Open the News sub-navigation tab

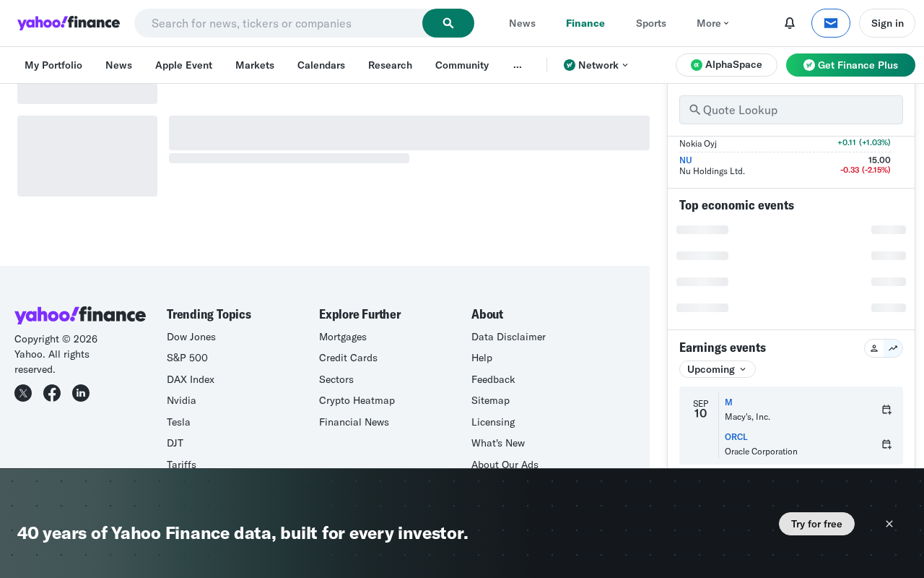tap(118, 65)
